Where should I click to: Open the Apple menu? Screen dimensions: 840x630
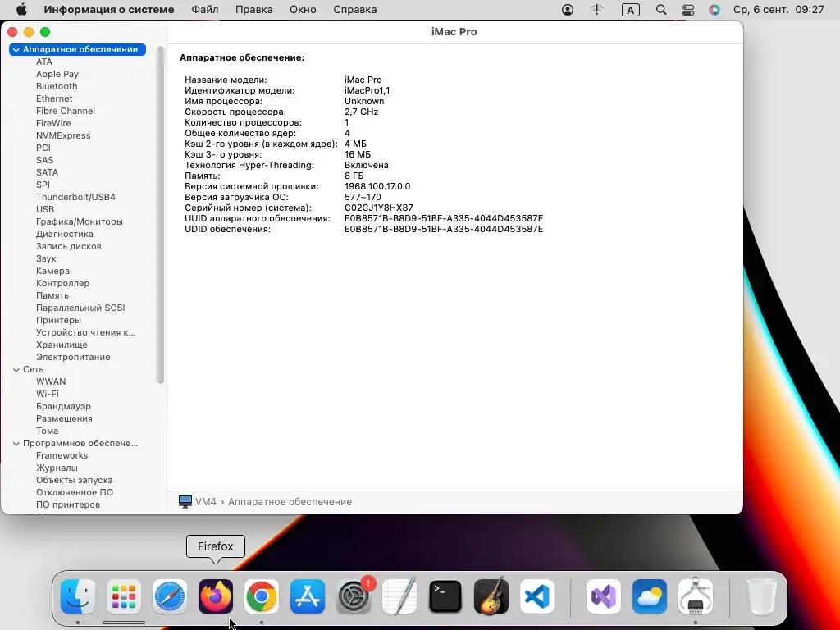(x=21, y=10)
